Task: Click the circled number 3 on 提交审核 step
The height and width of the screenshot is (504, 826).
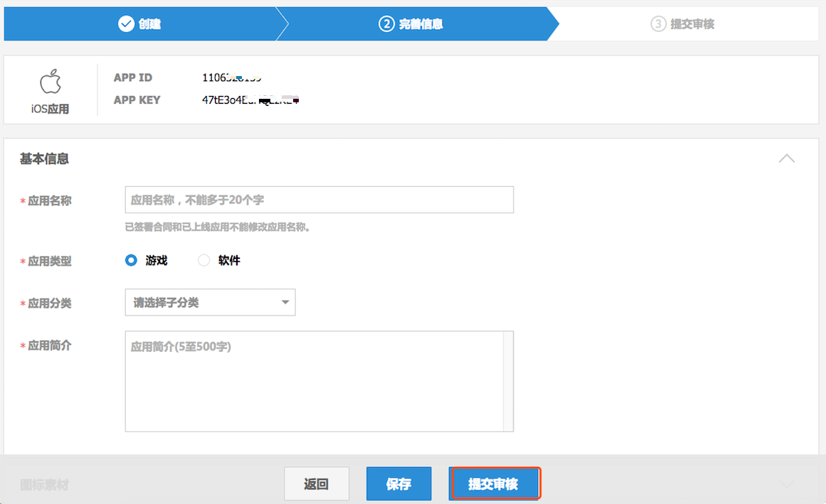Action: pyautogui.click(x=659, y=23)
